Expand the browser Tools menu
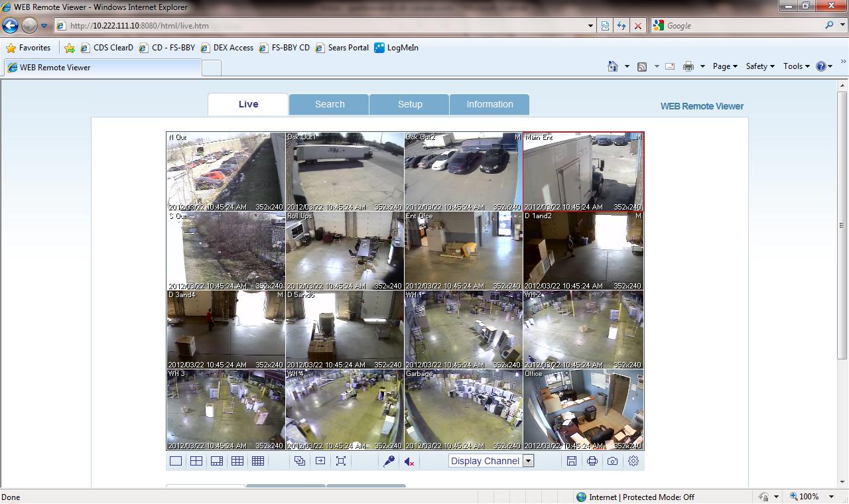Viewport: 849px width, 504px height. pyautogui.click(x=796, y=66)
